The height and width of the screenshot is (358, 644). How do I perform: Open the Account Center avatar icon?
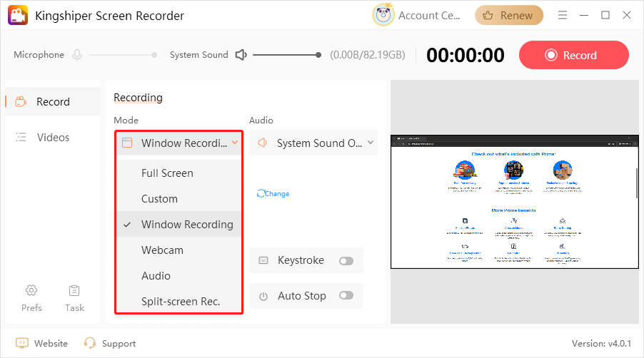[383, 15]
